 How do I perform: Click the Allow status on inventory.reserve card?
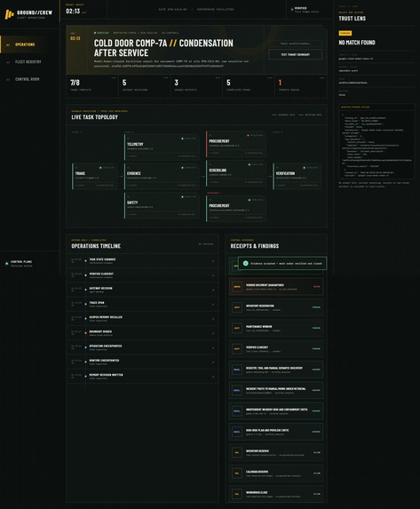coord(317,452)
